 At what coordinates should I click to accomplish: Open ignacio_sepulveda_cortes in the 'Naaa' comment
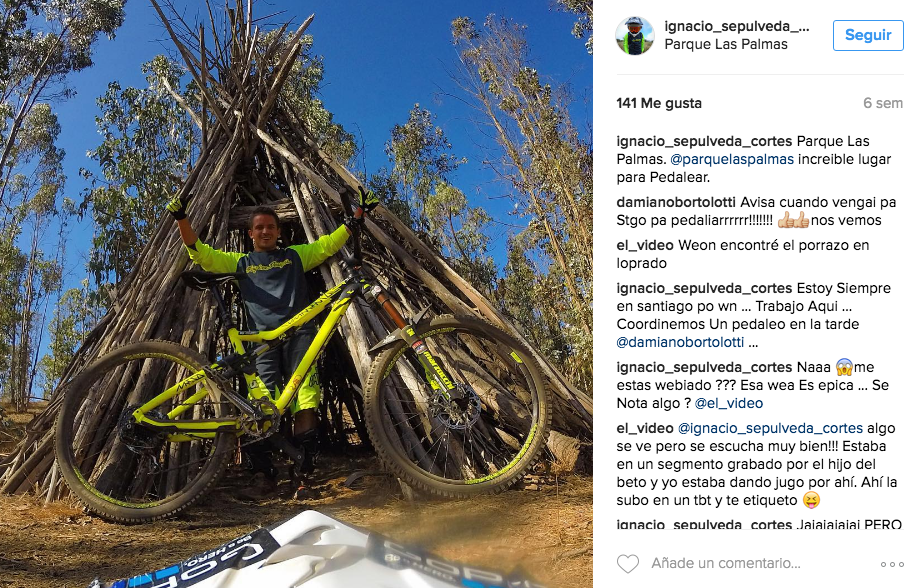pos(704,367)
